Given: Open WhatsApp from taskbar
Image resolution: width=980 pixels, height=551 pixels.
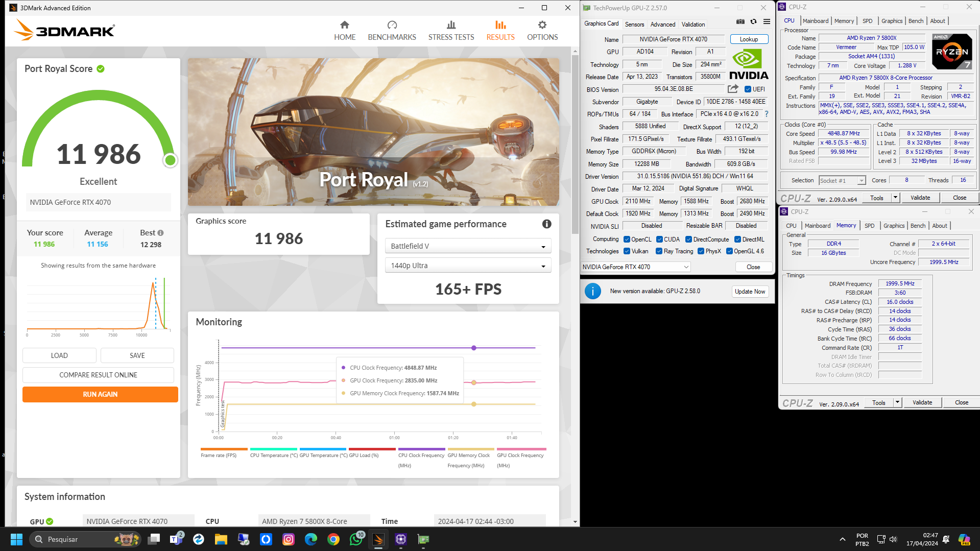Looking at the screenshot, I should tap(356, 539).
